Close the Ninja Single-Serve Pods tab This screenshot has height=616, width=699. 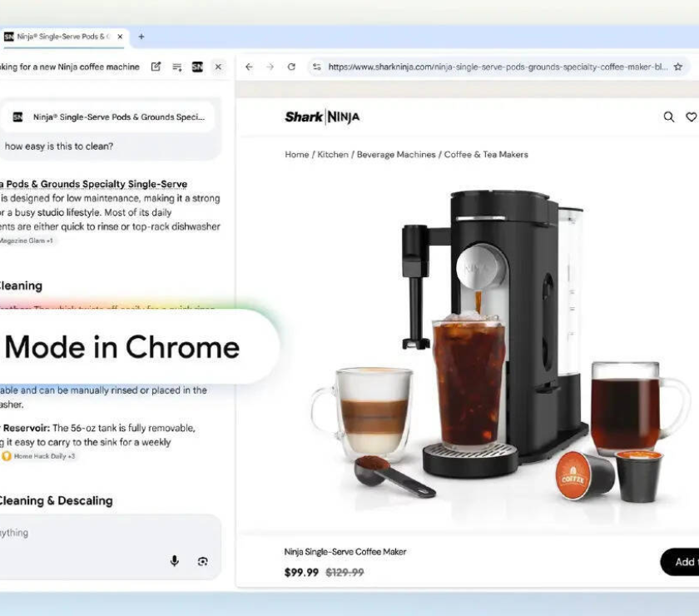point(120,37)
